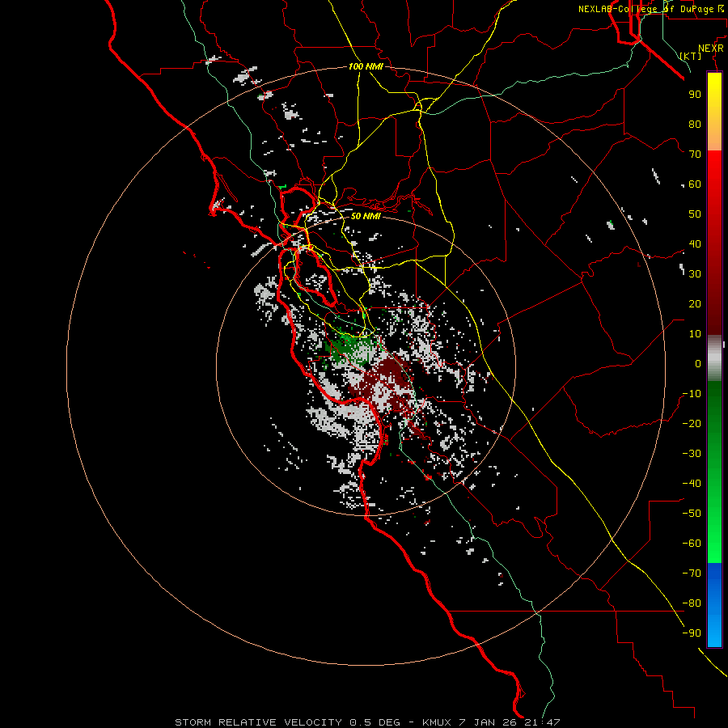Viewport: 728px width, 728px height.
Task: Pick the bright green segment of the color bar
Action: click(x=714, y=520)
